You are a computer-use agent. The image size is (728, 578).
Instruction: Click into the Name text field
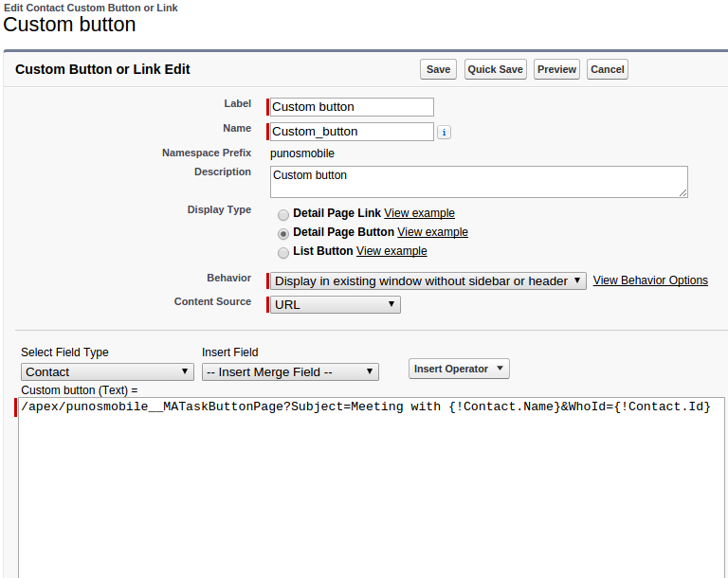[x=352, y=132]
